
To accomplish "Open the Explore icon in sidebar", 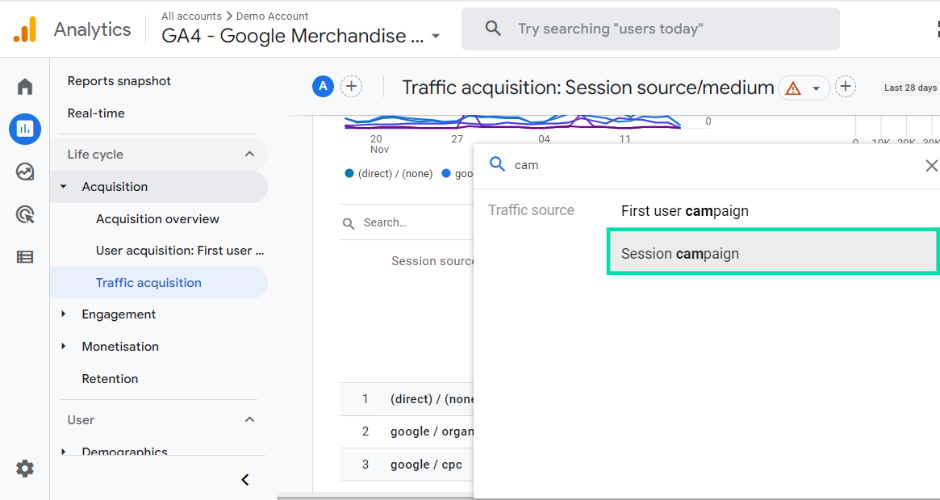I will click(x=25, y=172).
